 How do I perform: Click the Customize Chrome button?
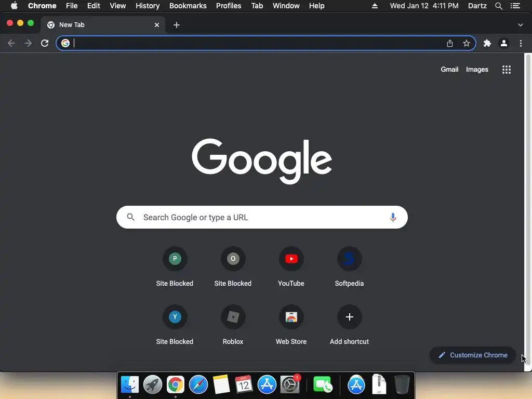tap(473, 355)
